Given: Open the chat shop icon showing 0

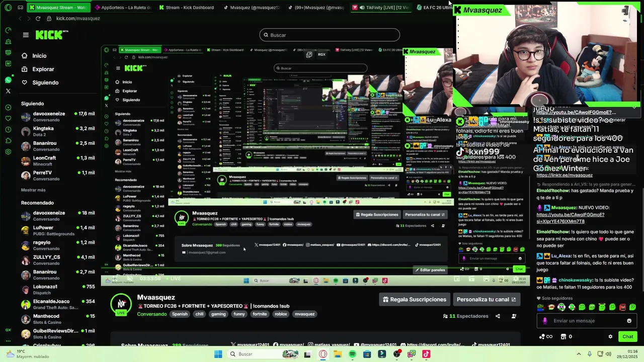Looking at the screenshot, I should (567, 336).
